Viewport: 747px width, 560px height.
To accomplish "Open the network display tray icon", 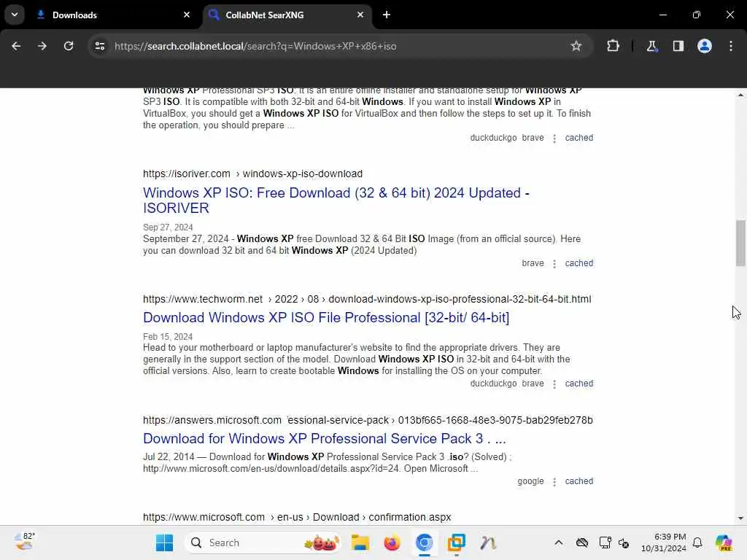I will click(605, 542).
